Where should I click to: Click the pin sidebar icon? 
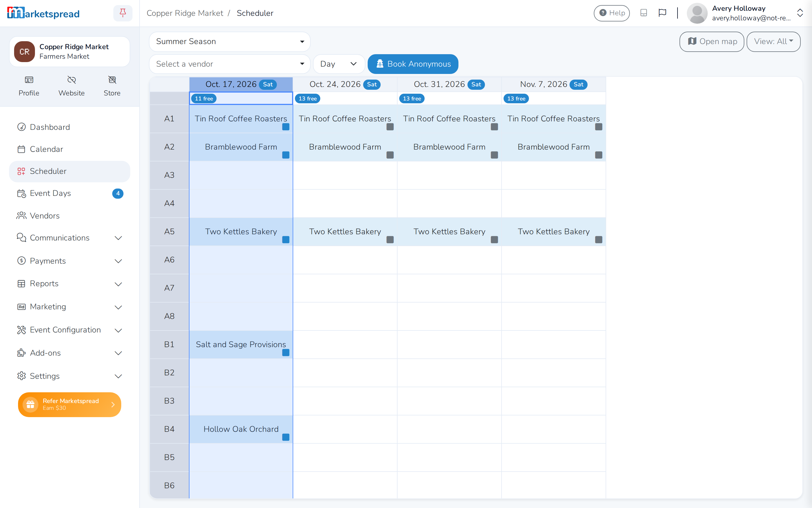[123, 13]
